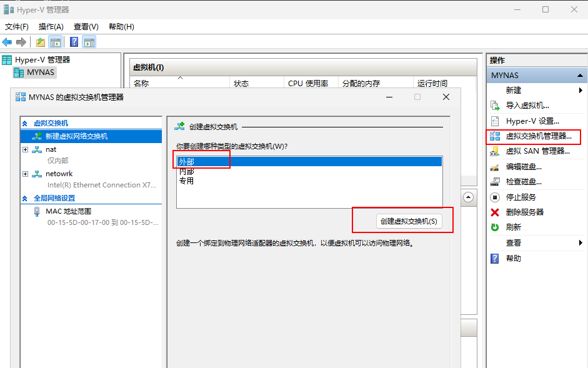The image size is (588, 368).
Task: Click the 导入虚拟机 import icon
Action: tap(495, 106)
